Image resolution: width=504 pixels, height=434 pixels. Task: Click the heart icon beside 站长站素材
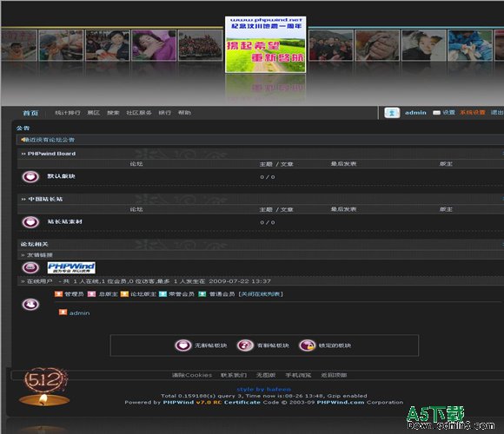(30, 222)
